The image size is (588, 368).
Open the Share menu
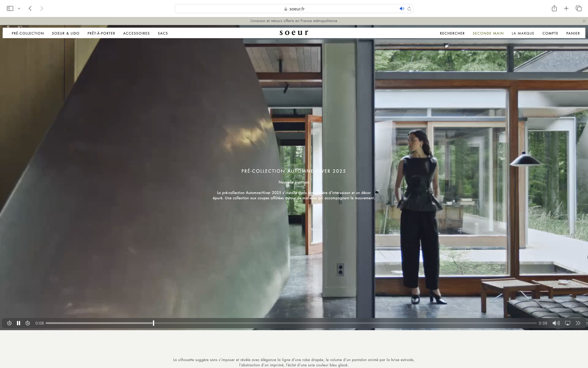pos(554,8)
